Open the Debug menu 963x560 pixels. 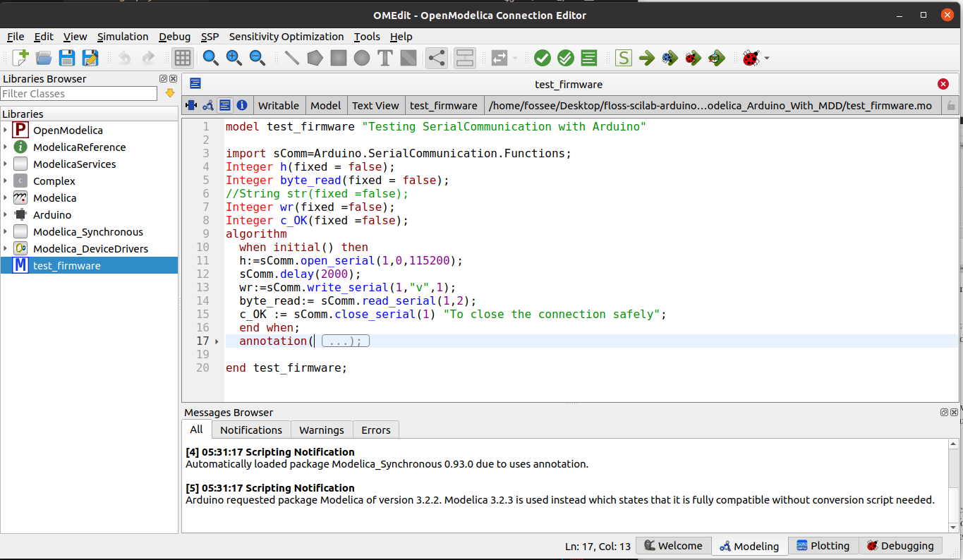pyautogui.click(x=174, y=37)
